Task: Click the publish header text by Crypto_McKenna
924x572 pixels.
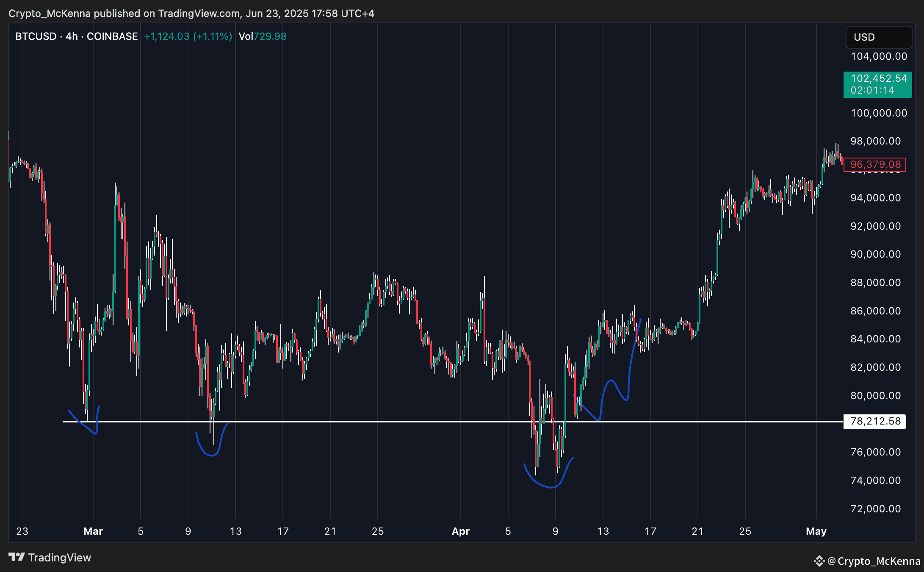Action: (x=191, y=14)
